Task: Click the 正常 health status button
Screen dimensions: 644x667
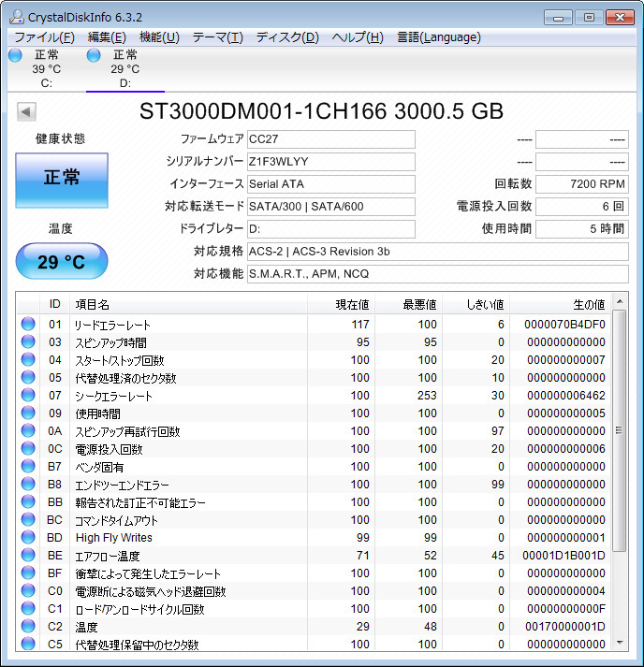Action: [x=62, y=178]
